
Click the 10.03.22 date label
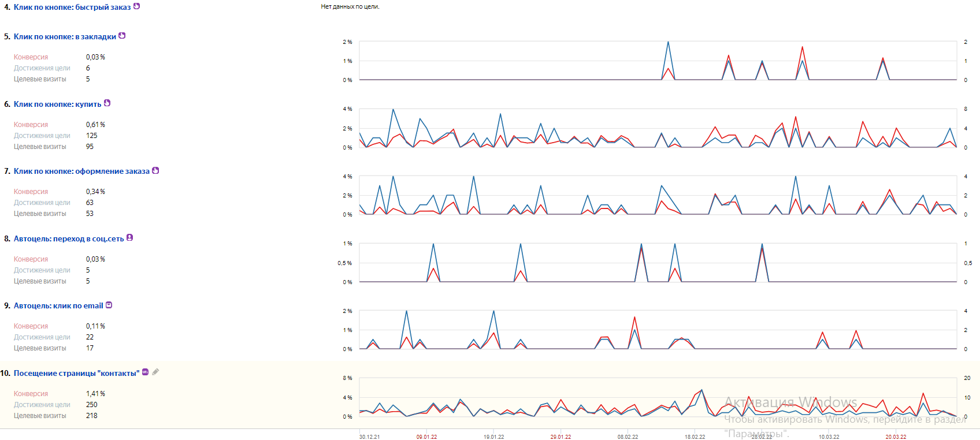829,437
